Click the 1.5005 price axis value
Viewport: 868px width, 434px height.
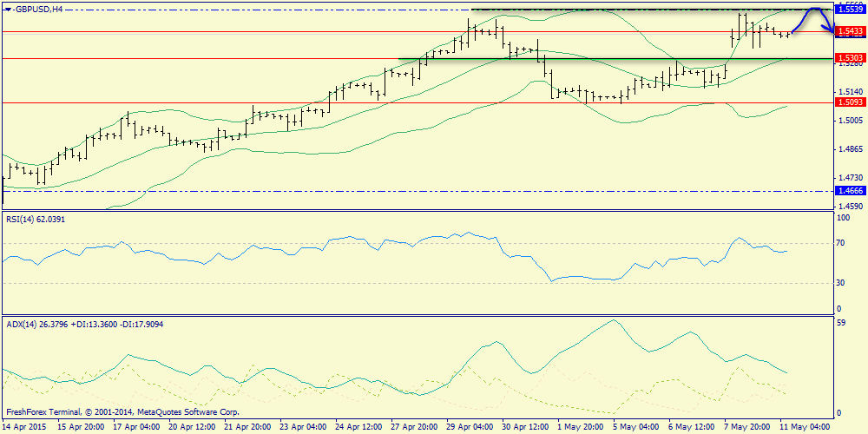coord(850,120)
